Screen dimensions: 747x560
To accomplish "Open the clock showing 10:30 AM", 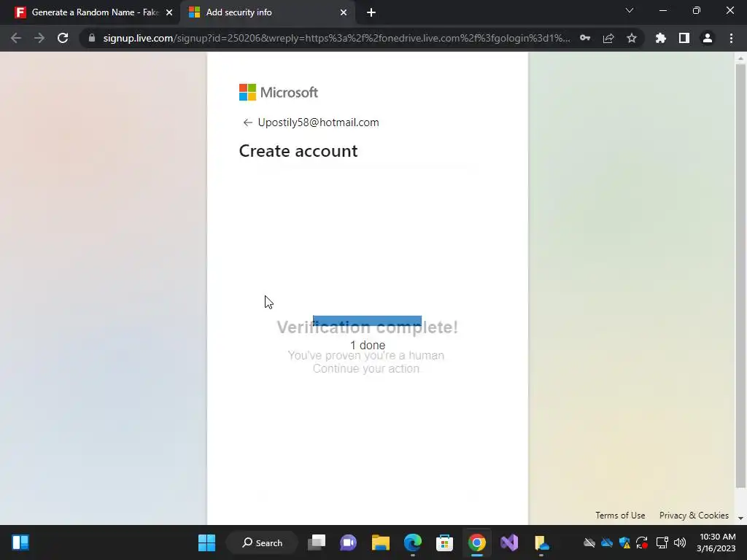I will click(716, 542).
